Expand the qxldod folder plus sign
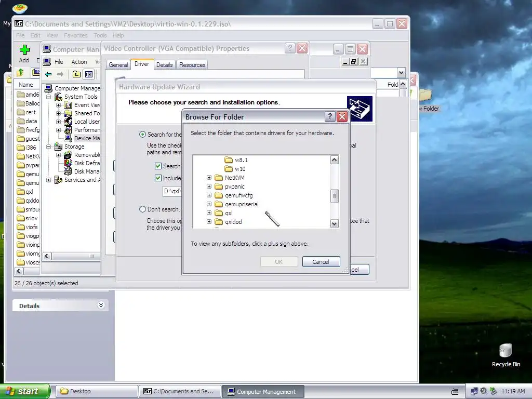This screenshot has height=399, width=532. (209, 221)
